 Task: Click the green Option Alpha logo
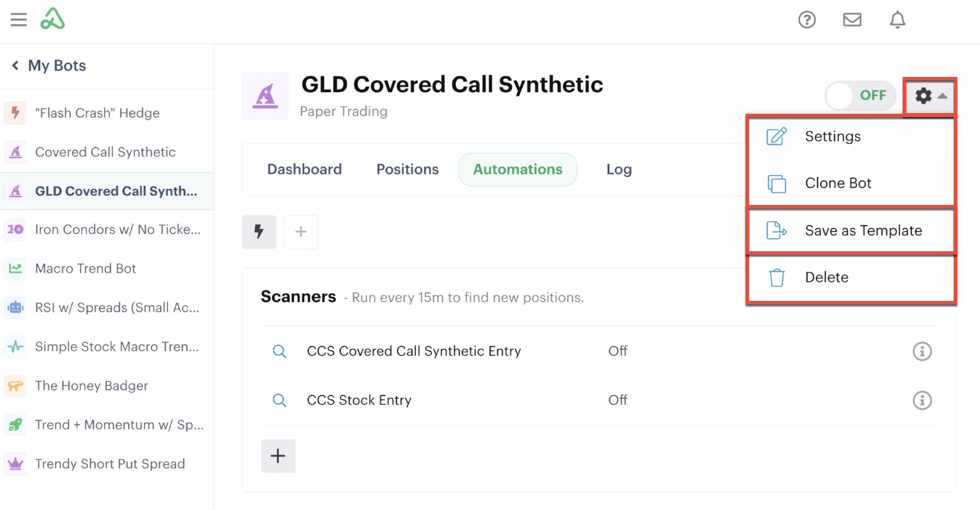pos(52,19)
